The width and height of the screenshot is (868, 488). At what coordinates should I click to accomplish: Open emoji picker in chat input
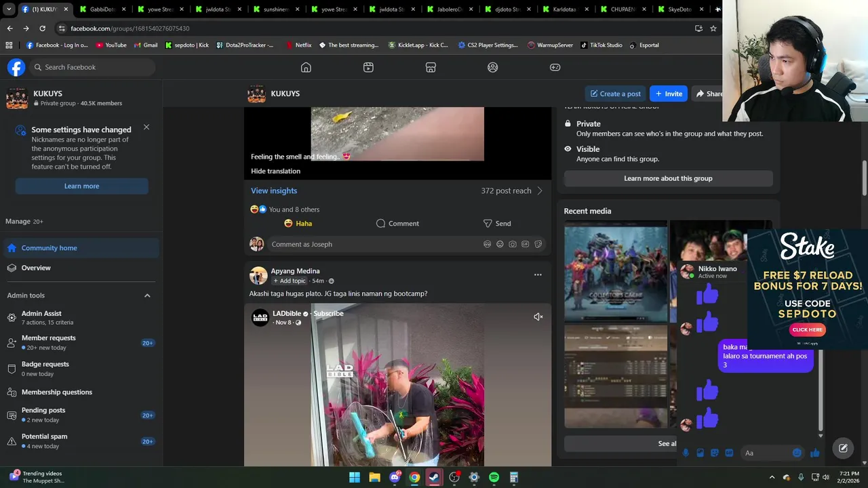[x=797, y=453]
